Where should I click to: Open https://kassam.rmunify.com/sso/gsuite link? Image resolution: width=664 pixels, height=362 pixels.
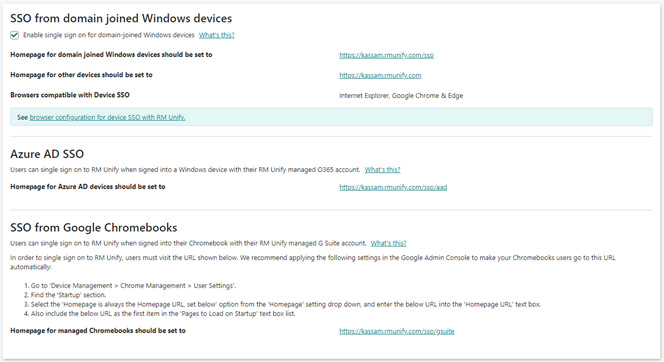[x=397, y=332]
